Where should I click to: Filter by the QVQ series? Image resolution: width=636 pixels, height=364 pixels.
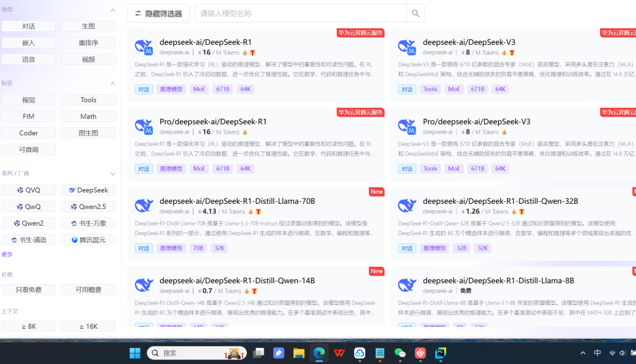click(28, 190)
